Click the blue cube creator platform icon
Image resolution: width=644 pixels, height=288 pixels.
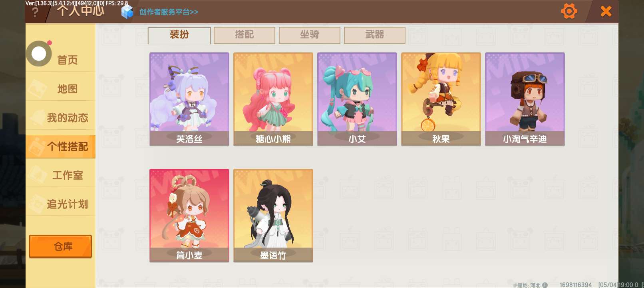point(127,12)
